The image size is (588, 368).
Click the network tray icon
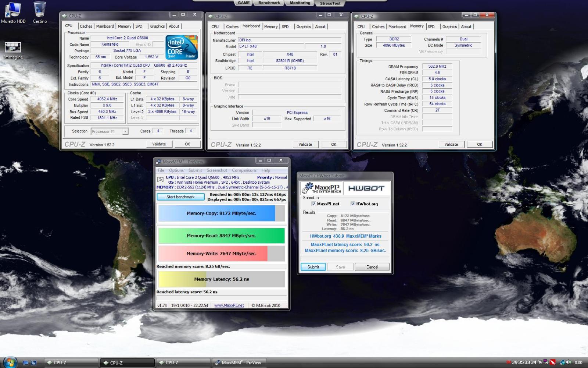(562, 362)
